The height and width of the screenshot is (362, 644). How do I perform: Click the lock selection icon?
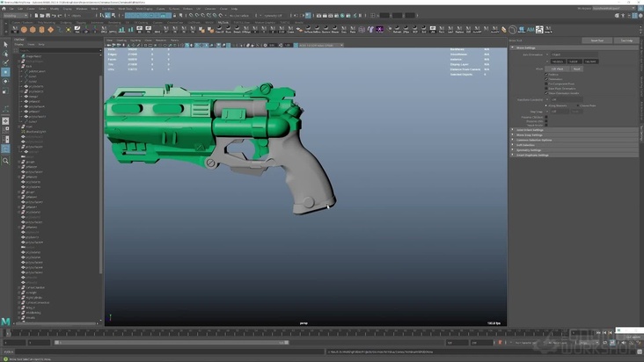(174, 16)
